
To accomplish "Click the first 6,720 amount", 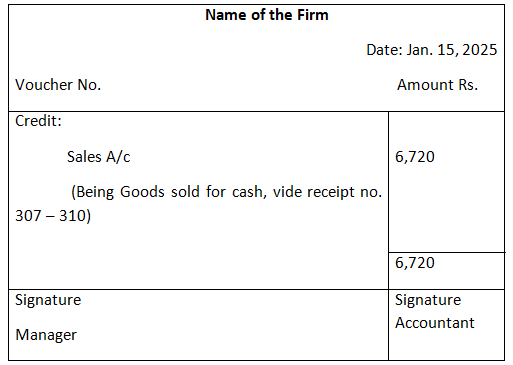I will tap(415, 157).
